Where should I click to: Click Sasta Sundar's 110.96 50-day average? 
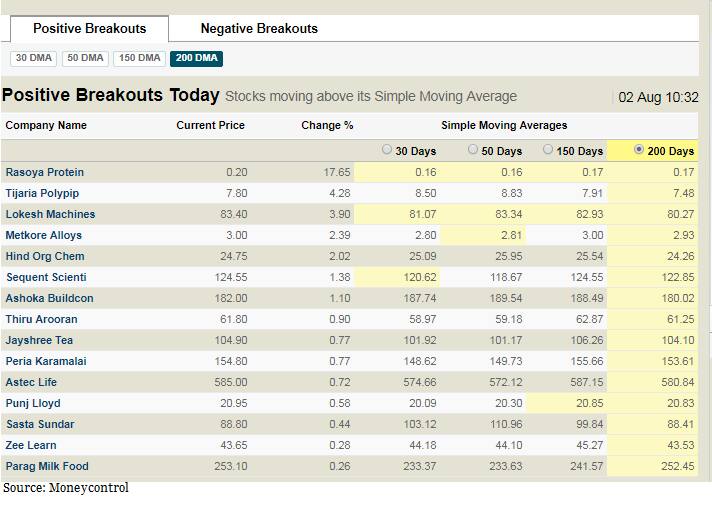505,424
